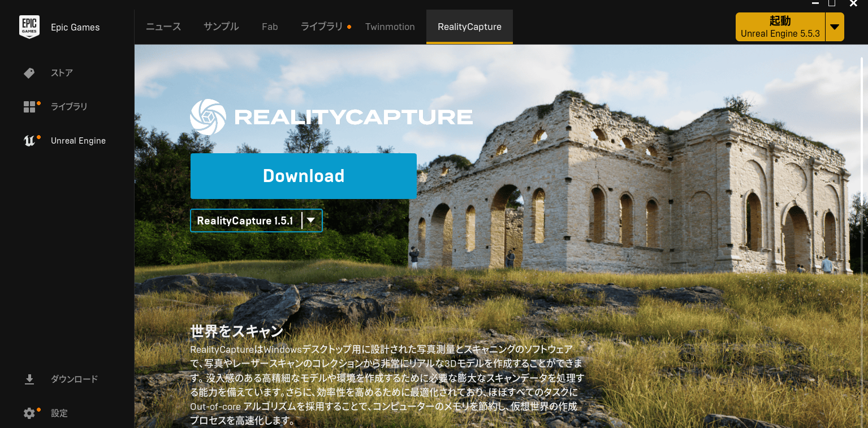Screen dimensions: 868x428
Task: Click the blue Download button
Action: [304, 176]
